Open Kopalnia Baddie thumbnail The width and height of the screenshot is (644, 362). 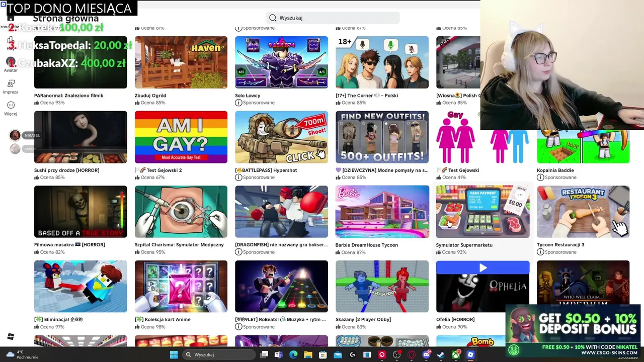click(583, 147)
